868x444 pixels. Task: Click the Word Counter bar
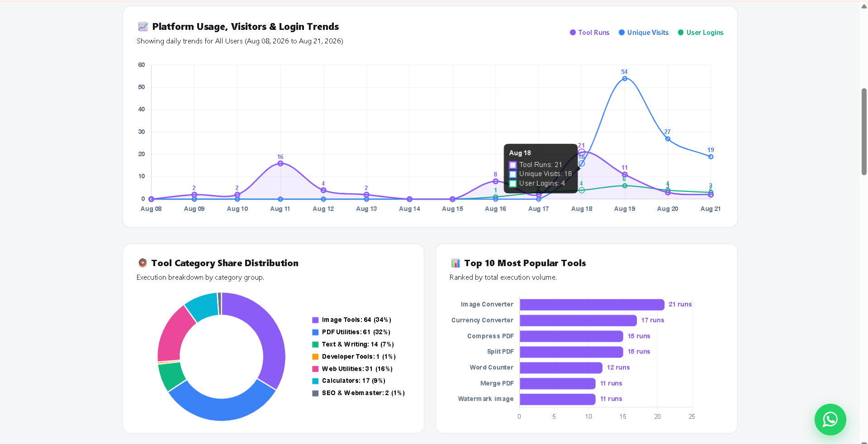pos(561,368)
